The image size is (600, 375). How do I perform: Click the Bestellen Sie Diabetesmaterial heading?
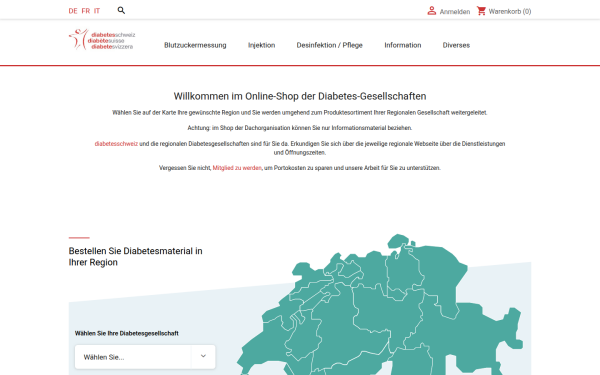[x=135, y=257]
